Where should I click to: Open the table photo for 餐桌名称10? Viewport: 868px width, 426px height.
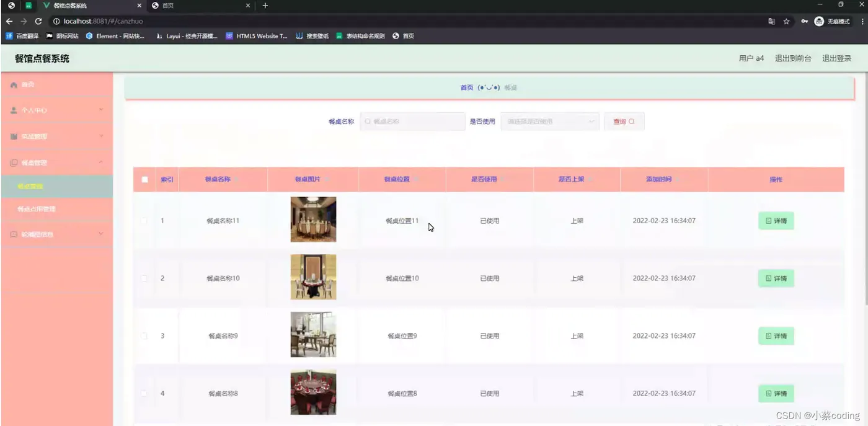point(313,277)
